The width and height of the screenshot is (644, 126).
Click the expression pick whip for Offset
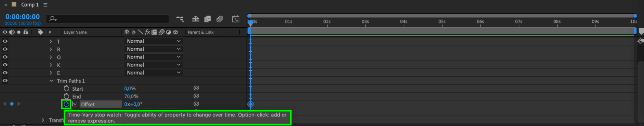tap(196, 104)
